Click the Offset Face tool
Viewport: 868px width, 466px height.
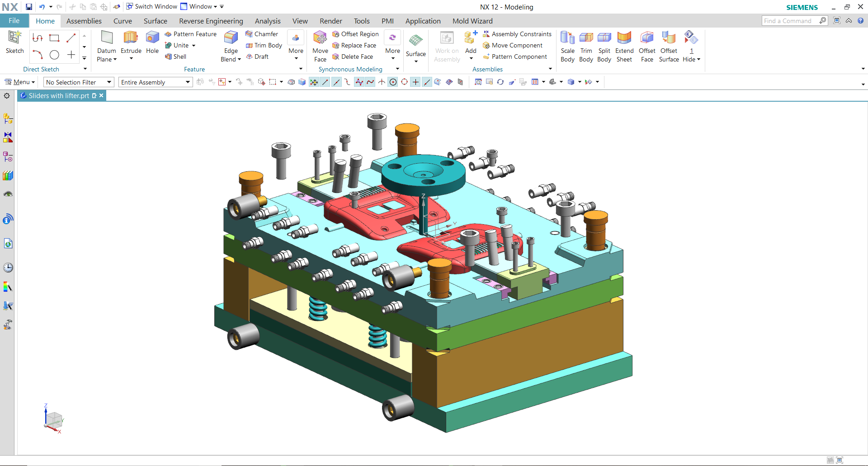coord(647,46)
